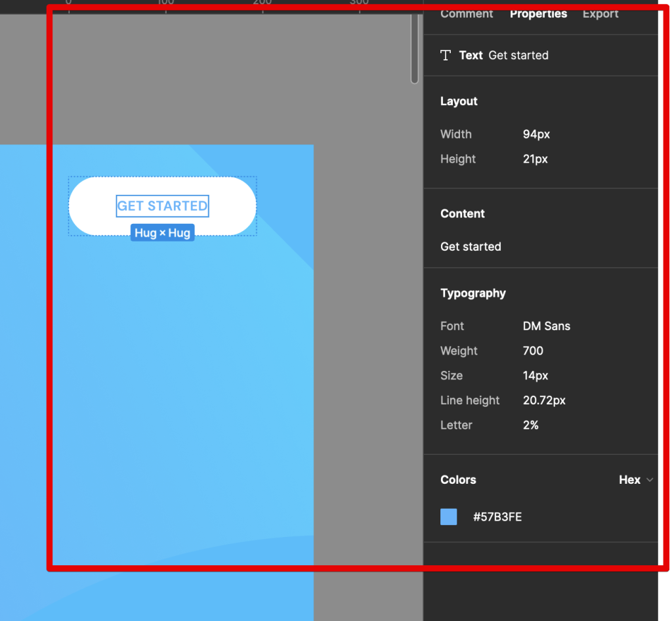
Task: Click the text layer type icon
Action: [x=446, y=55]
